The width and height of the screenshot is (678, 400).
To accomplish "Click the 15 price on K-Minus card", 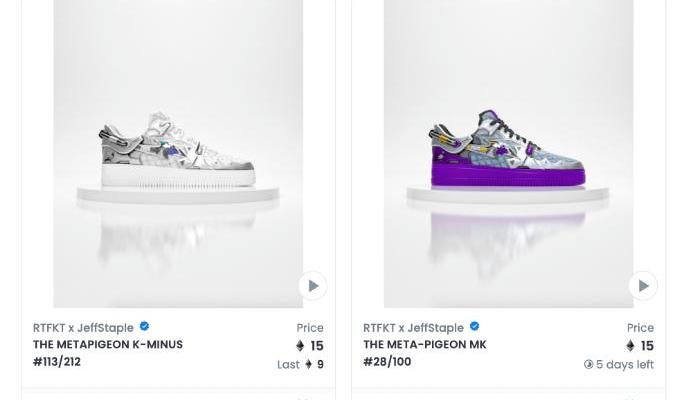I will click(x=317, y=346).
